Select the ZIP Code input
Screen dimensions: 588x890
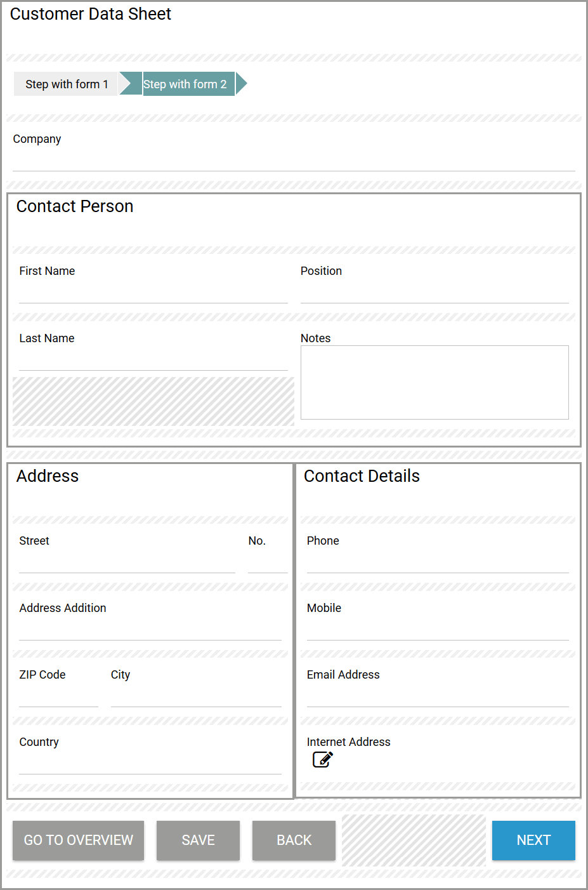pos(58,697)
